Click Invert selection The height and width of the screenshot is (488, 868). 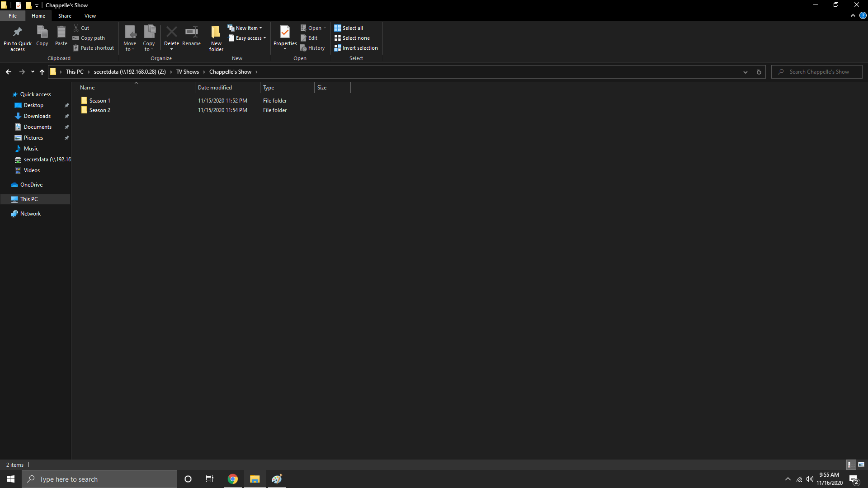pyautogui.click(x=356, y=48)
